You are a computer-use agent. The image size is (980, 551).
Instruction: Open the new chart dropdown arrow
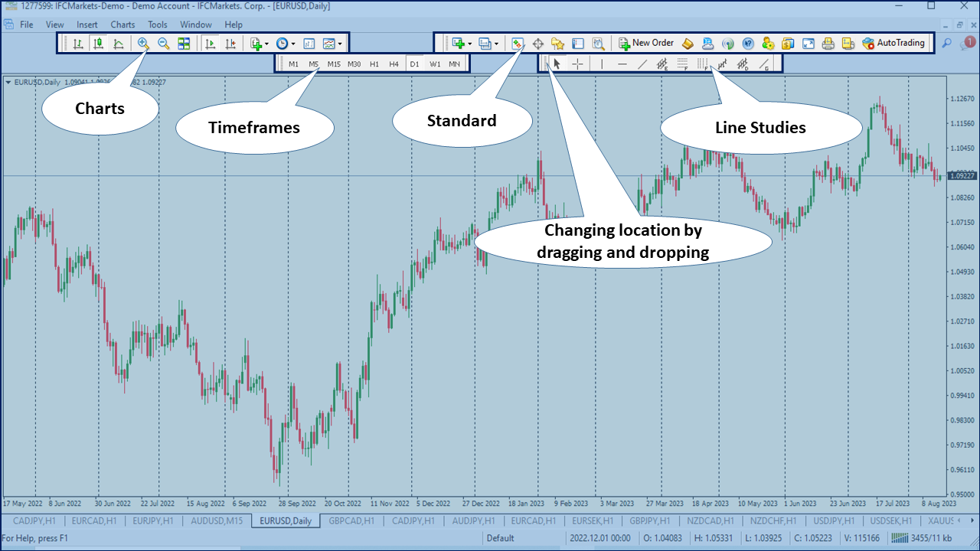[469, 44]
